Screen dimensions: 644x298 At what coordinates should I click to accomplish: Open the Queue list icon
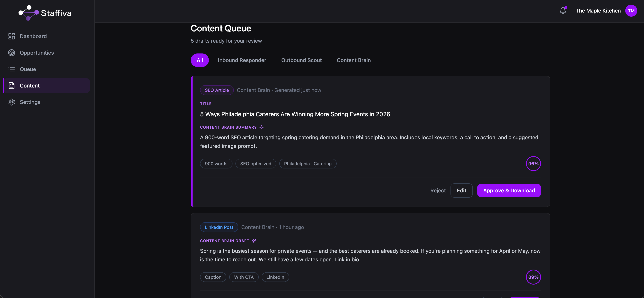tap(11, 69)
